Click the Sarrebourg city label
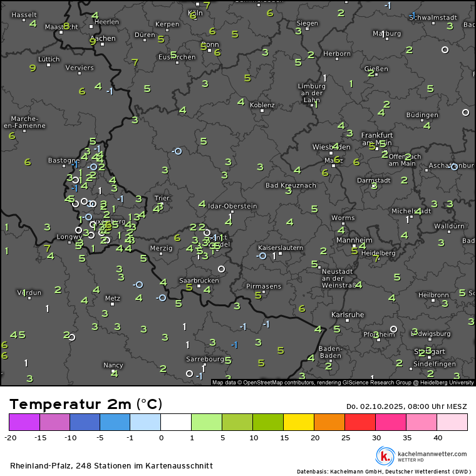 point(205,359)
